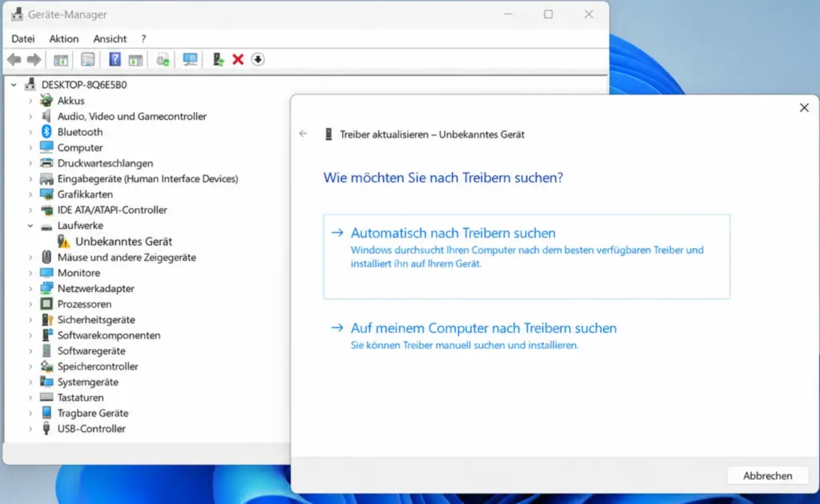Screen dimensions: 820x504
Task: Click the Tastaturen keyboard icon
Action: [46, 398]
